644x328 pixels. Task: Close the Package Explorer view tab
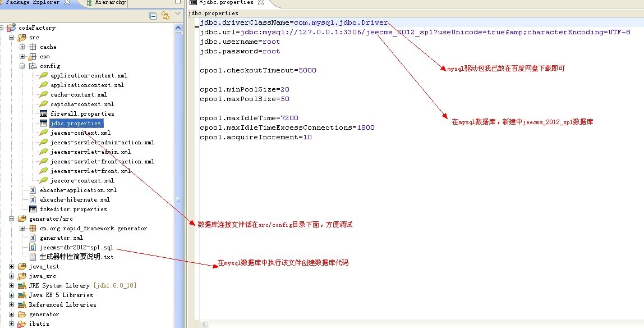click(x=67, y=2)
